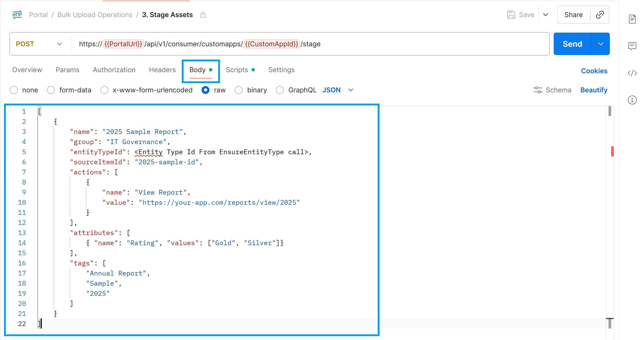Open the Info icon in right sidebar
The width and height of the screenshot is (644, 340).
point(632,100)
